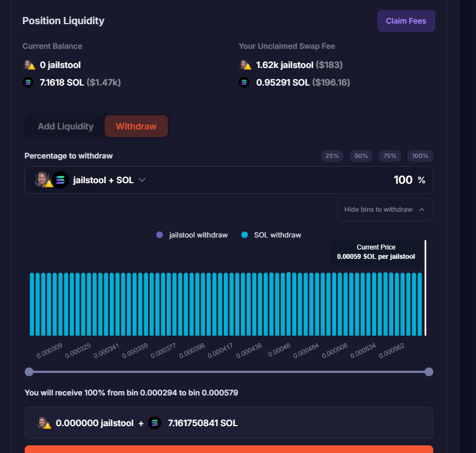476x453 pixels.
Task: Set withdraw percentage to 25%
Action: (x=332, y=156)
